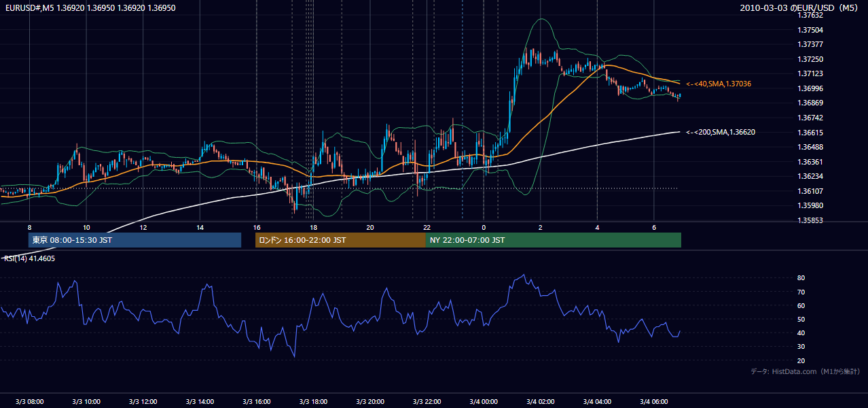This screenshot has height=408, width=868.
Task: Click price axis value 1.36234
Action: tap(810, 176)
